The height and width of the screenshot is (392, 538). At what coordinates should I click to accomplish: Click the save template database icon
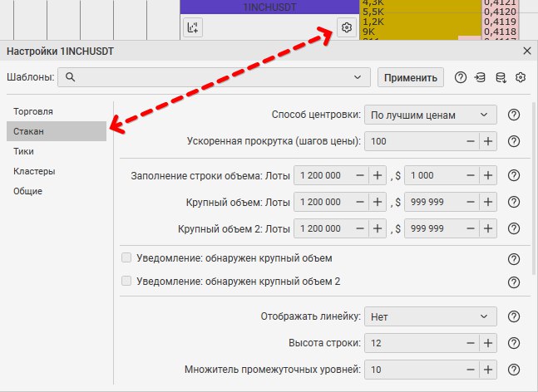coord(501,77)
